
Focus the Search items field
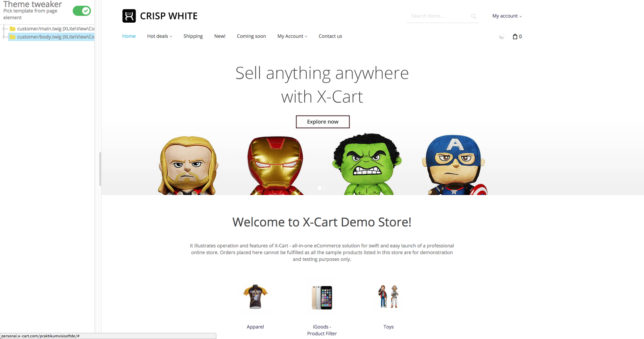point(439,16)
